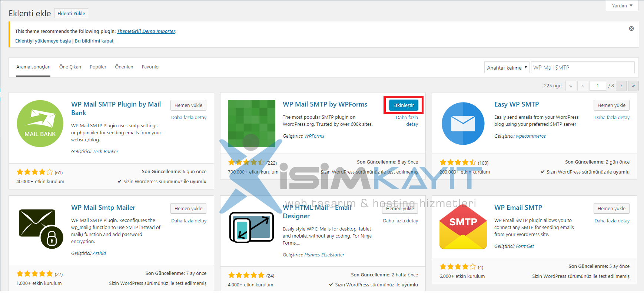This screenshot has height=306, width=644.
Task: Open developer Hannes Etzelstorfer link
Action: click(x=324, y=255)
